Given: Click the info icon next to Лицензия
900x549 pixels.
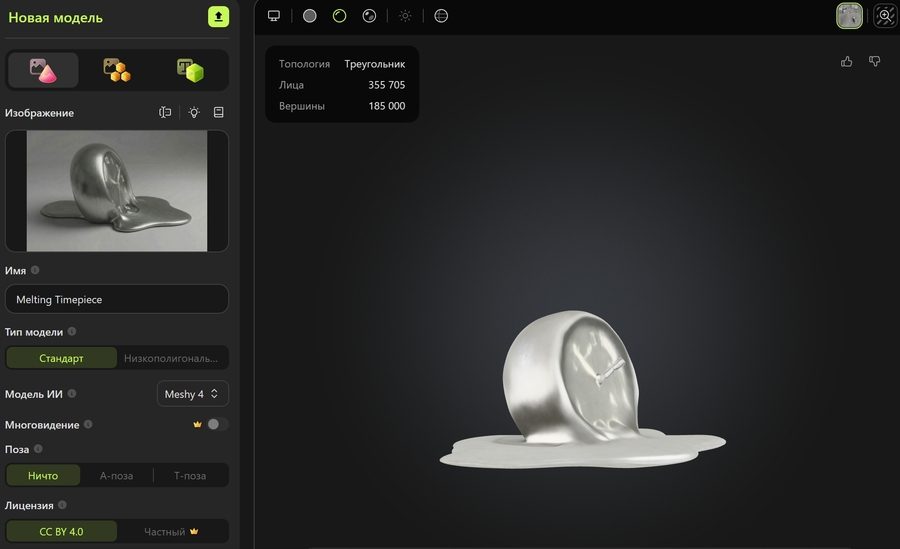Looking at the screenshot, I should pyautogui.click(x=62, y=505).
